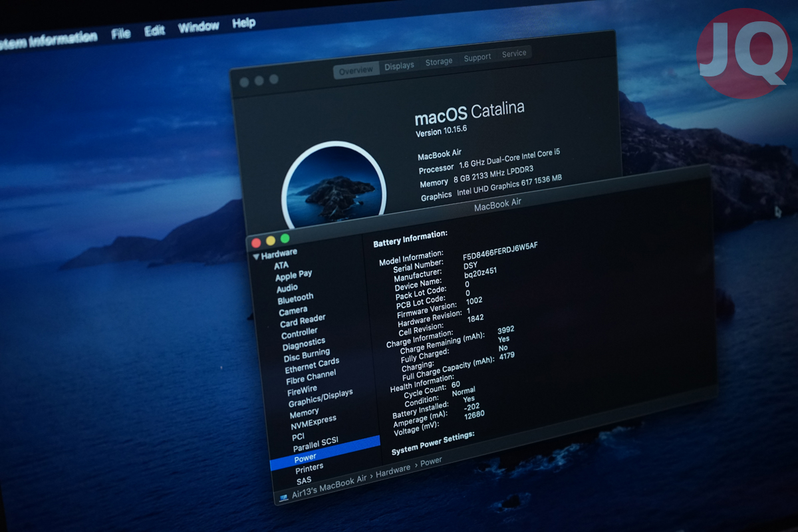Click the Full Charge Capacity value 4179
The width and height of the screenshot is (798, 532).
tap(507, 356)
